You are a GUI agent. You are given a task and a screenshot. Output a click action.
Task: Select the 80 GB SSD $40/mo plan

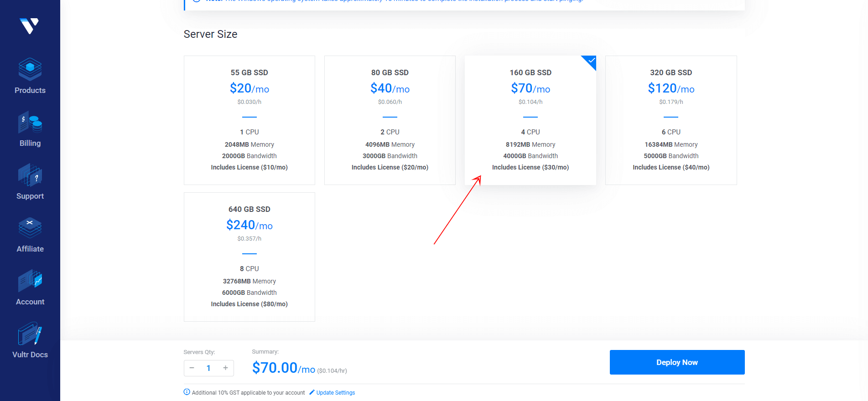390,120
